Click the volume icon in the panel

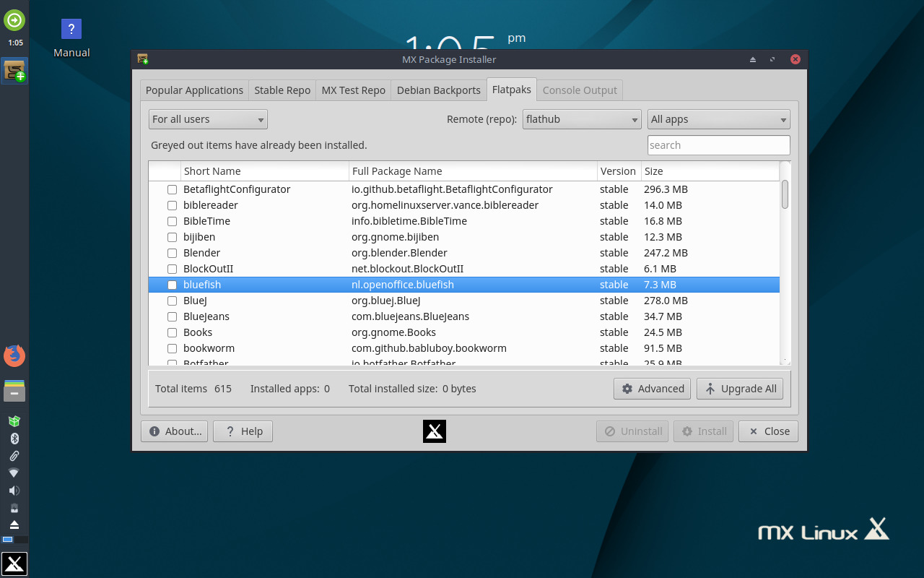[x=14, y=490]
